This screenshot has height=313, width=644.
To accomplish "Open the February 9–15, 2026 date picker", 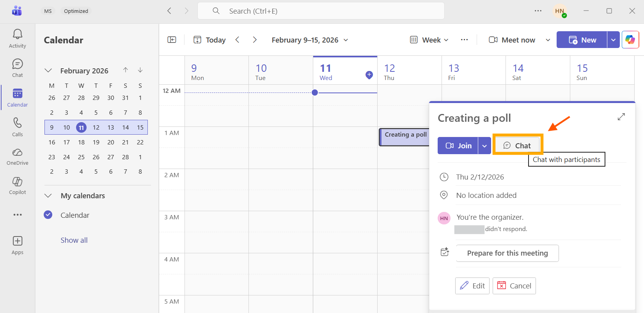I will click(310, 40).
